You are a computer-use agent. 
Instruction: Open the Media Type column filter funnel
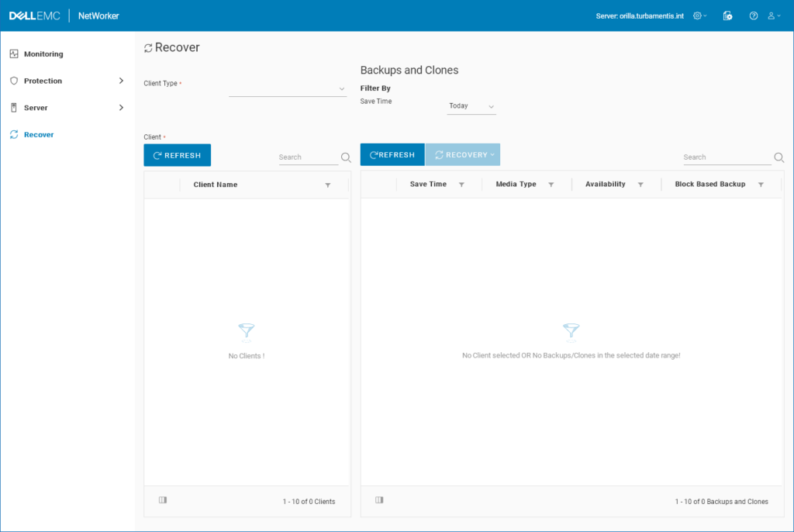pos(551,184)
